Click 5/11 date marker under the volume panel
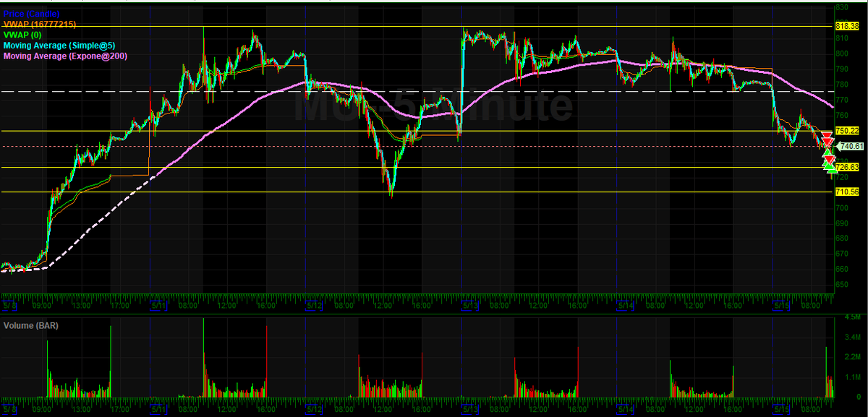Screen dimensions: 868x417 pos(158,408)
